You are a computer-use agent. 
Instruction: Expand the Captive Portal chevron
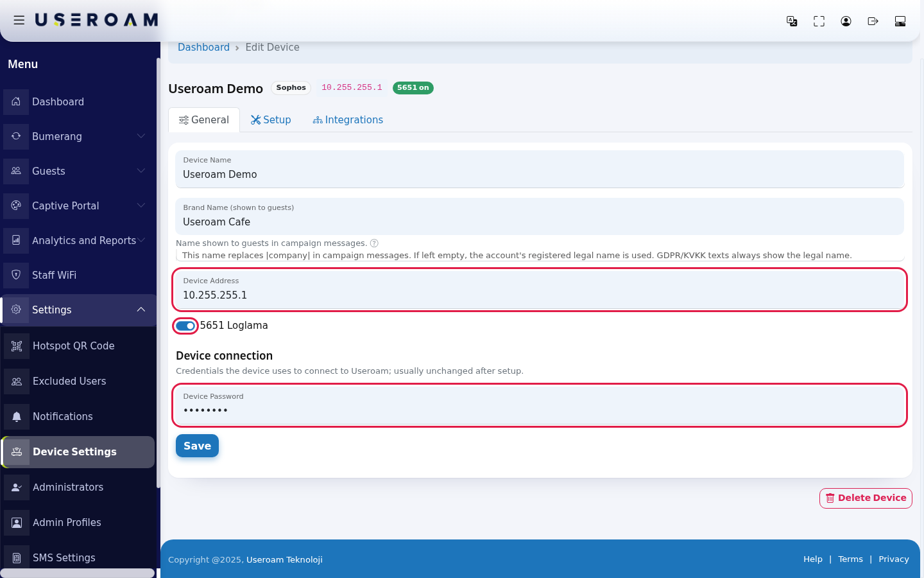(x=141, y=206)
